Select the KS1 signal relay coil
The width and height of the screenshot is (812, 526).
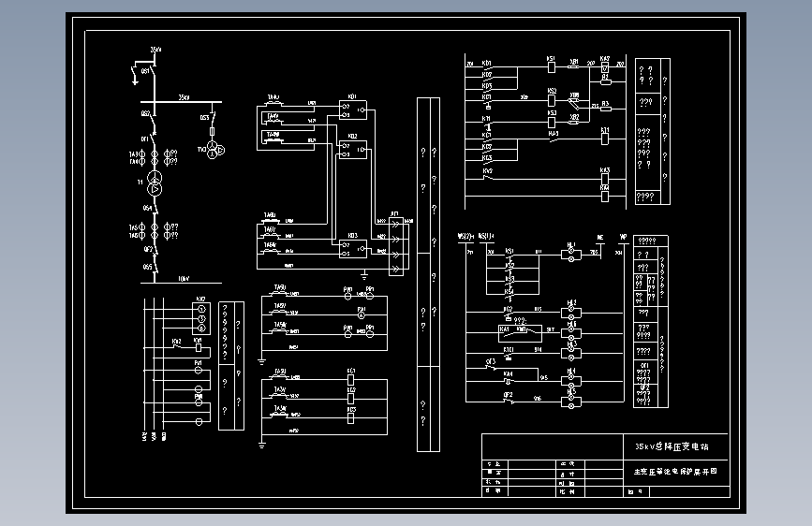tap(552, 67)
